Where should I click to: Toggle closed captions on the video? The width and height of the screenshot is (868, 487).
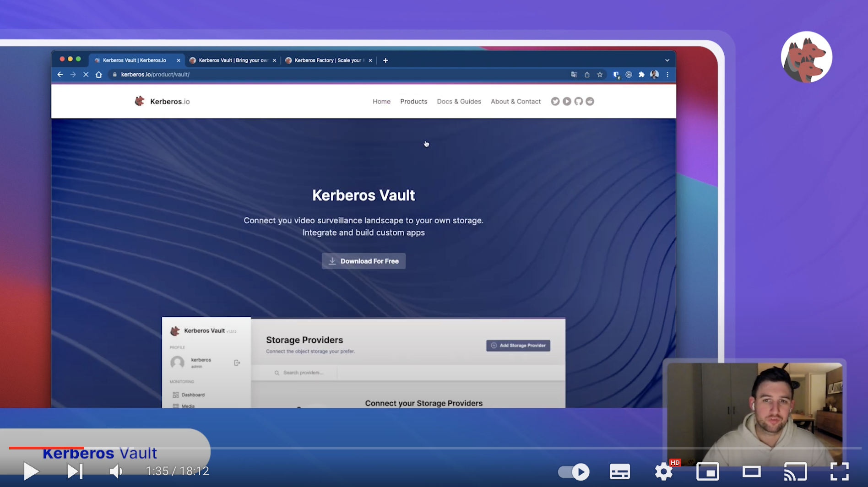pyautogui.click(x=619, y=471)
